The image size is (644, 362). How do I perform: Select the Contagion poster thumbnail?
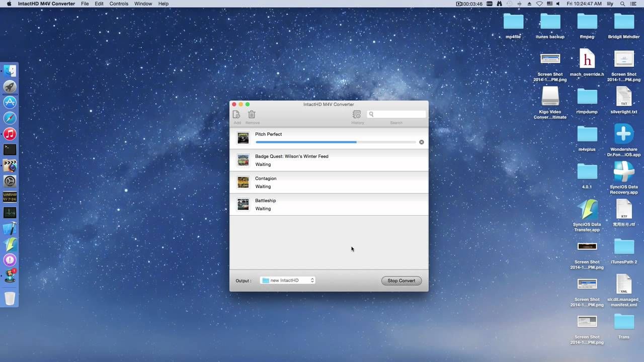coord(243,182)
